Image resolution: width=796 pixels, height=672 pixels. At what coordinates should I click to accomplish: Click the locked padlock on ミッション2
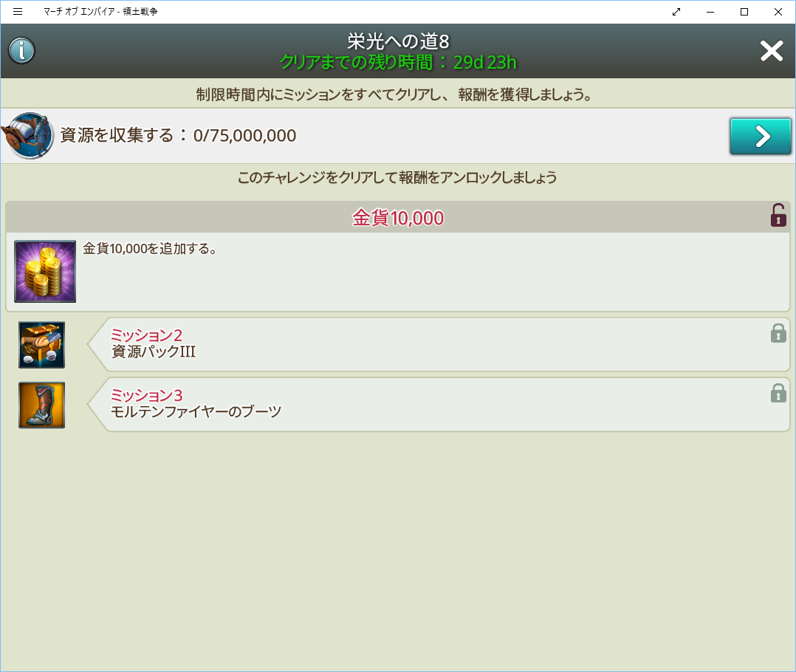click(x=778, y=333)
